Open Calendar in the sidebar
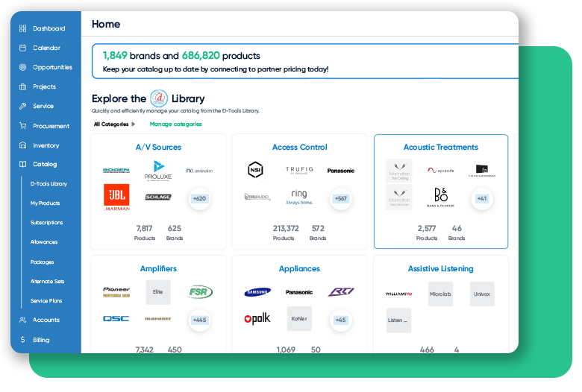 point(46,48)
